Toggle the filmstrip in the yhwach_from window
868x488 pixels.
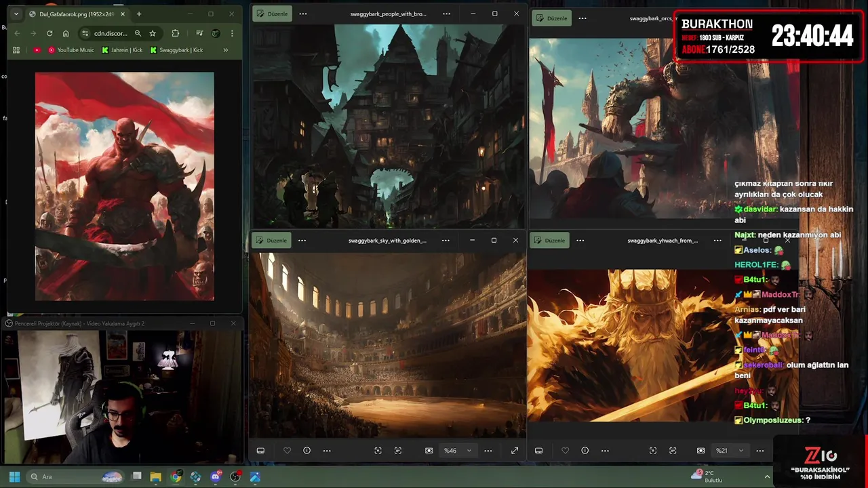[x=538, y=451]
